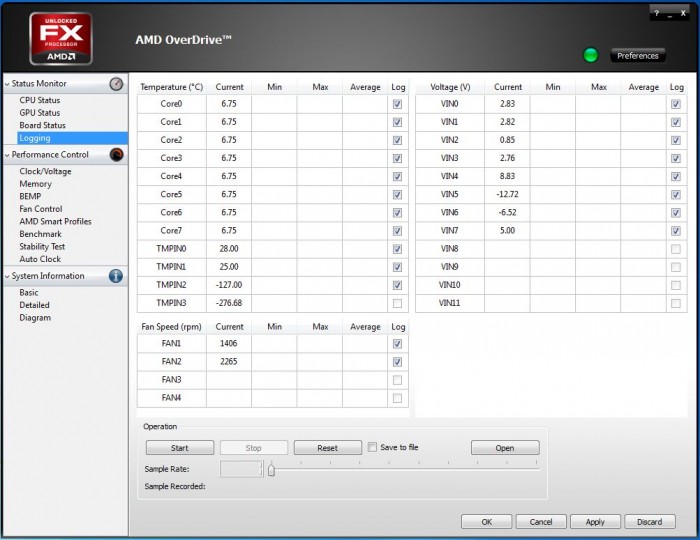
Task: Discard the changes
Action: click(x=650, y=522)
